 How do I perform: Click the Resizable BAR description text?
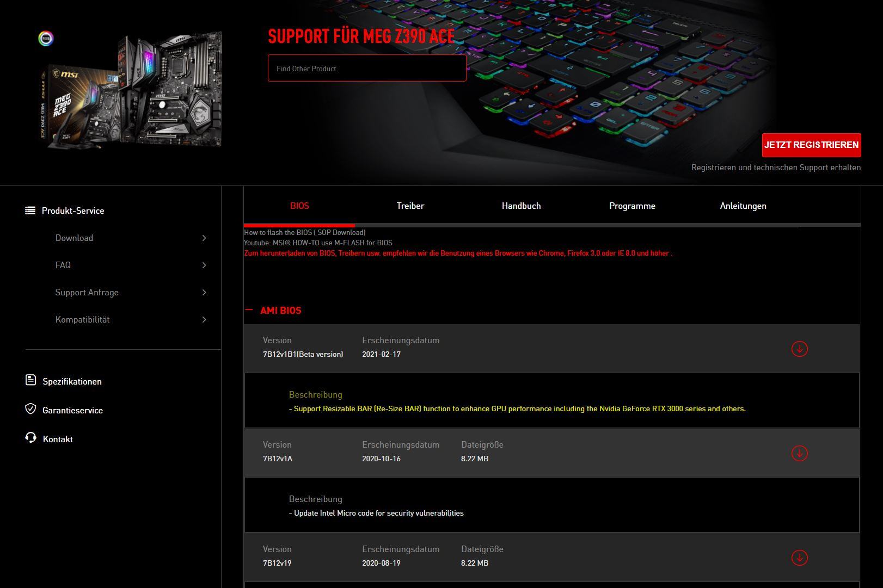[517, 408]
